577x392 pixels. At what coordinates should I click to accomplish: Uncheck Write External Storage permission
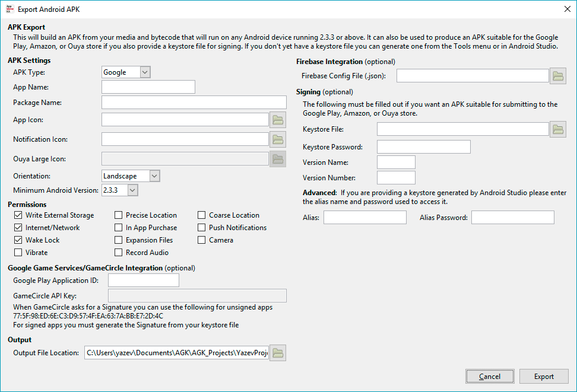pos(18,215)
